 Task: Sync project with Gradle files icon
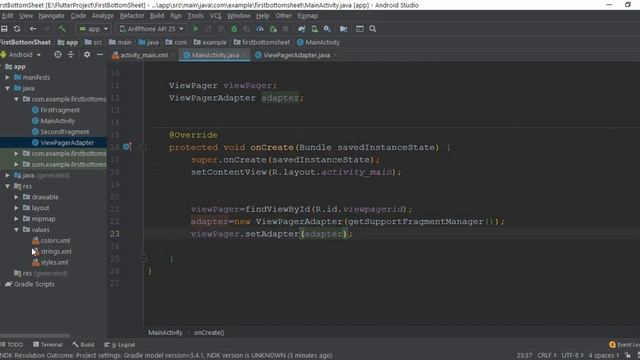[x=302, y=29]
